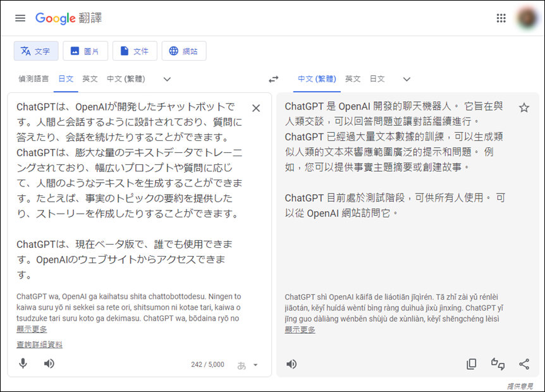Switch to 網站 translation mode
The height and width of the screenshot is (392, 545).
(x=184, y=51)
